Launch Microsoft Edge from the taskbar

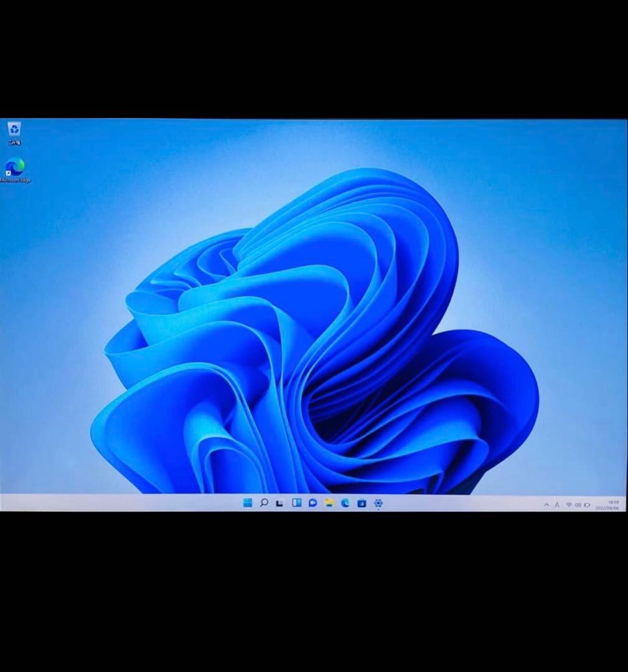pyautogui.click(x=345, y=503)
